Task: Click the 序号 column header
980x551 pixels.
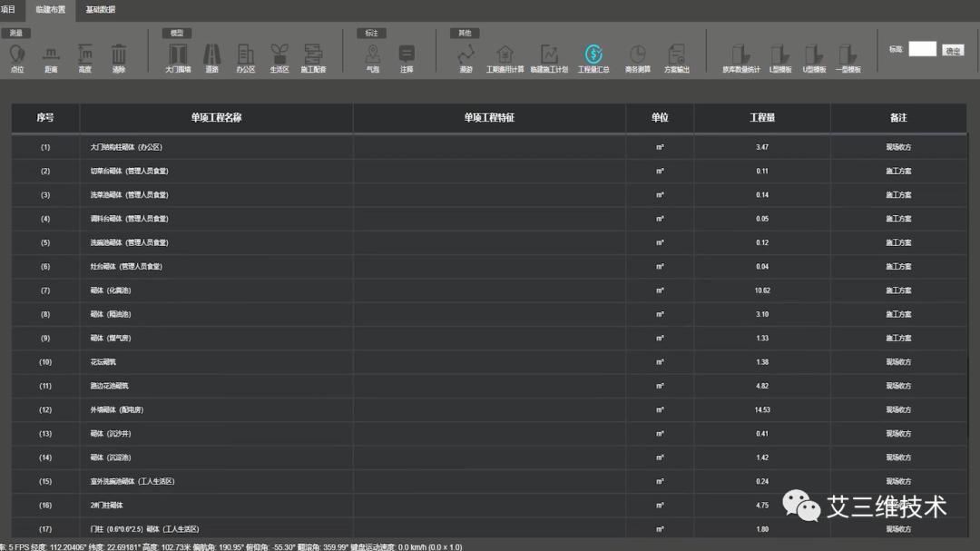Action: [x=45, y=118]
